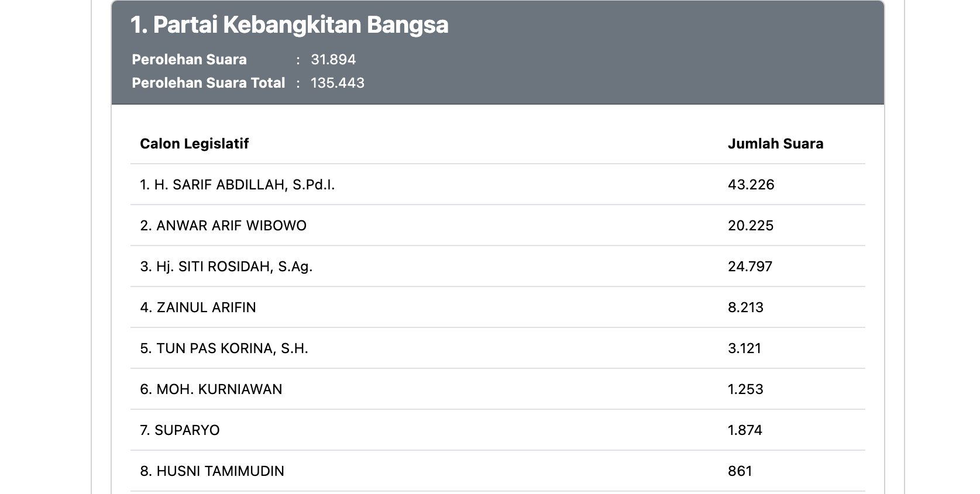Select row Hj. SITI ROSIDAH, S.Ag.

pos(497,267)
